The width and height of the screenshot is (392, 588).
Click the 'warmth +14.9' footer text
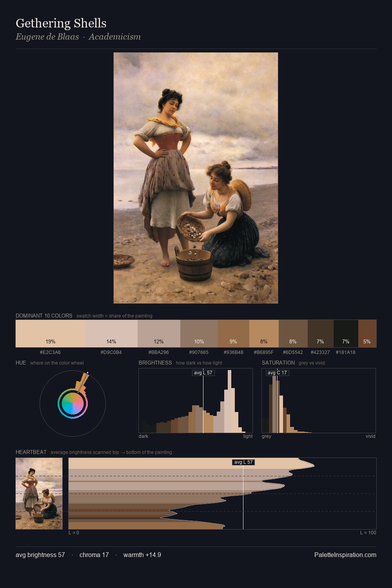click(142, 555)
